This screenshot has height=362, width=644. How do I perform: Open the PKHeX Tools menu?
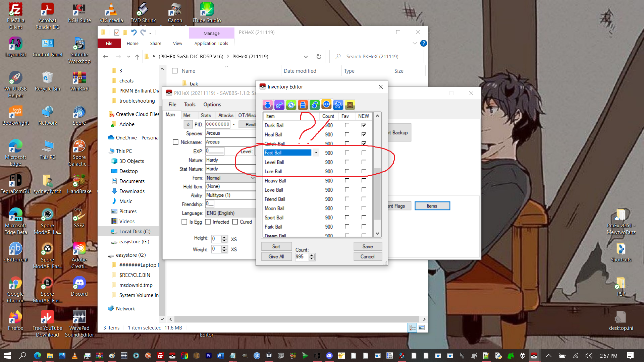click(x=190, y=105)
